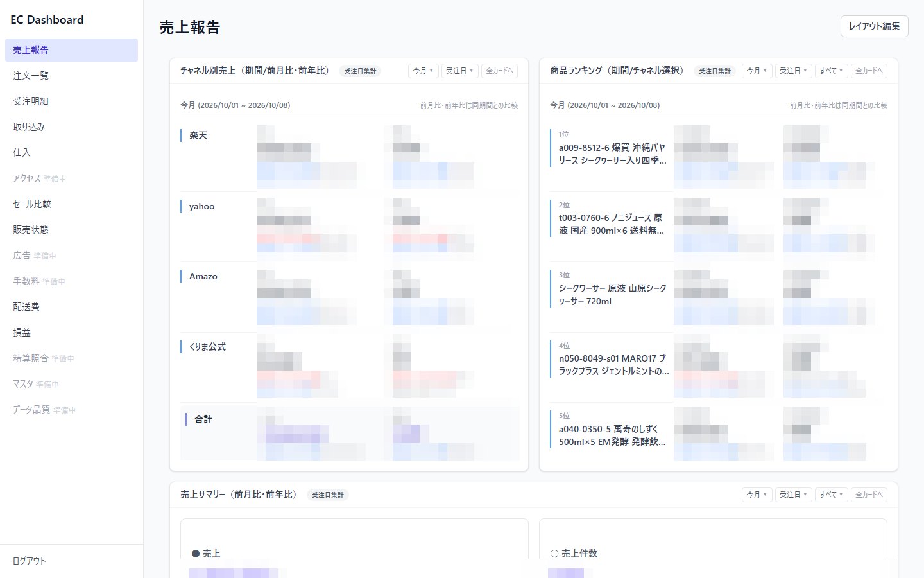
Task: Open 受注日 dropdown in チャネル別売上 card
Action: pos(459,71)
